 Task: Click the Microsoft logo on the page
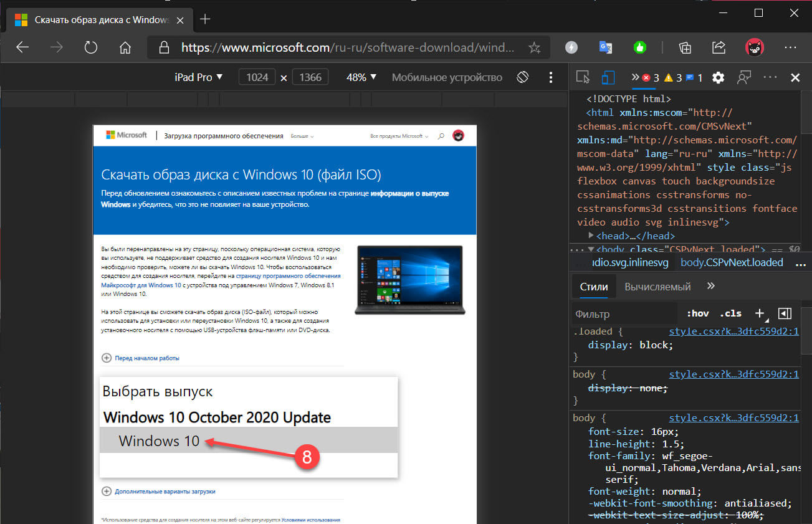[x=127, y=135]
